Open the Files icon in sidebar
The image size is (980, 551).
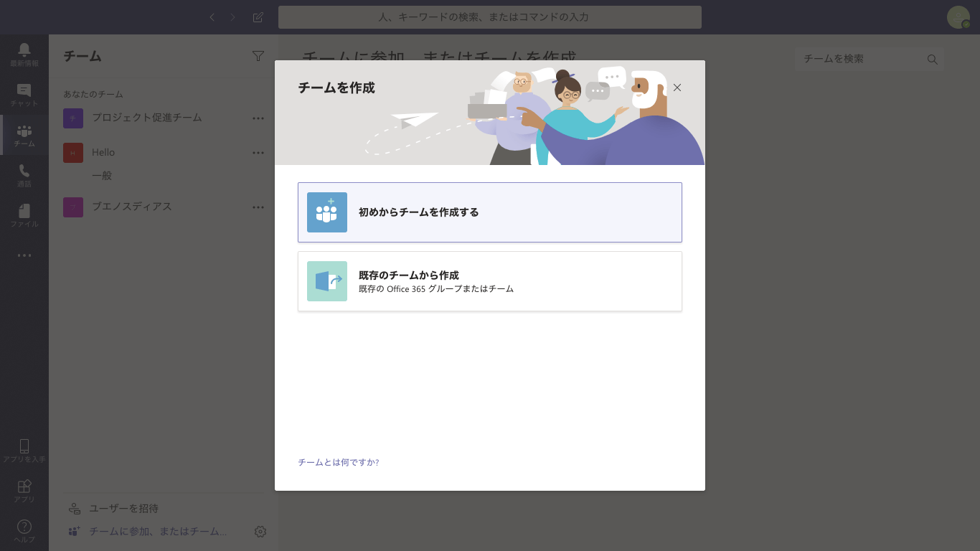[x=24, y=212]
